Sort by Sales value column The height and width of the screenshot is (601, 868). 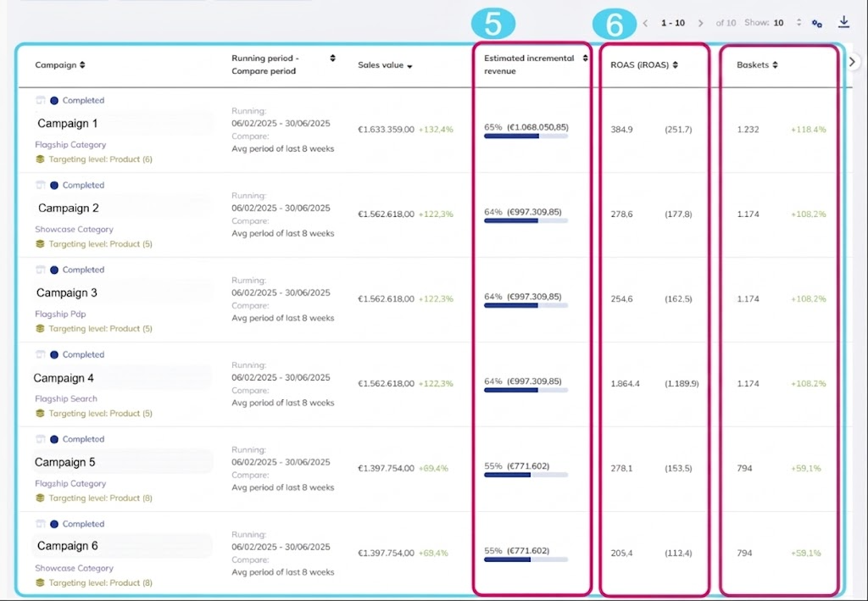(x=409, y=66)
